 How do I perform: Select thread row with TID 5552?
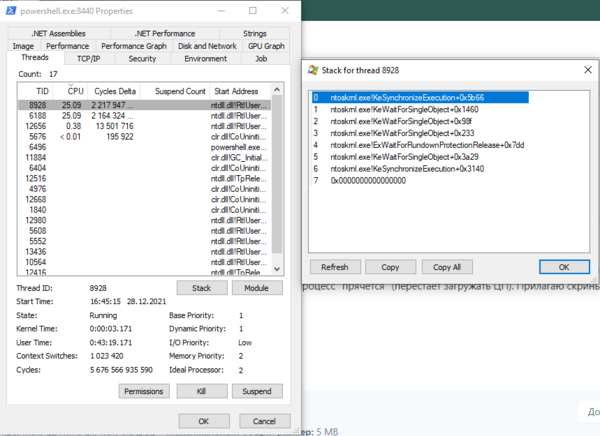(x=145, y=241)
